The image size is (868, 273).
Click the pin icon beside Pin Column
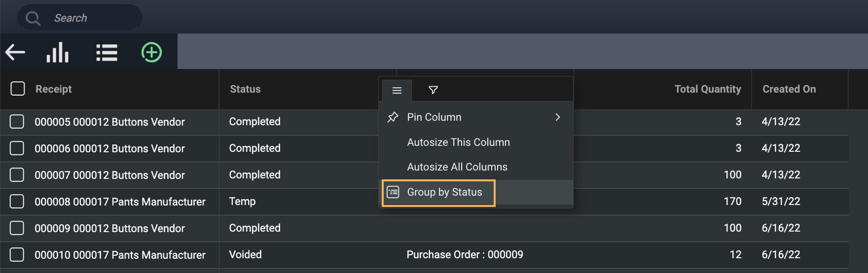click(x=393, y=117)
